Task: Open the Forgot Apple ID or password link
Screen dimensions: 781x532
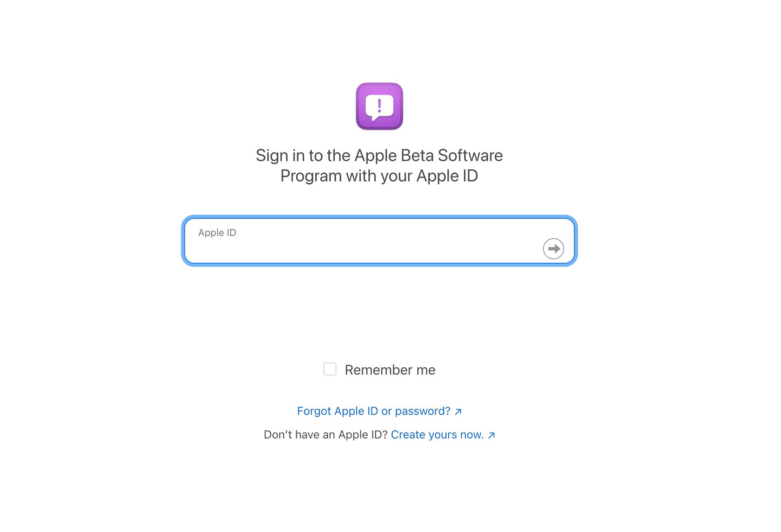Action: click(374, 411)
